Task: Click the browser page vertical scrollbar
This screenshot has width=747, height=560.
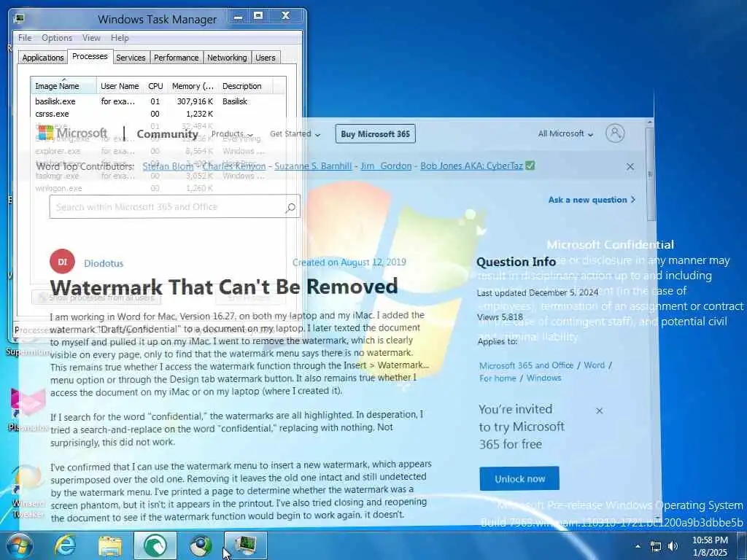Action: (650, 174)
